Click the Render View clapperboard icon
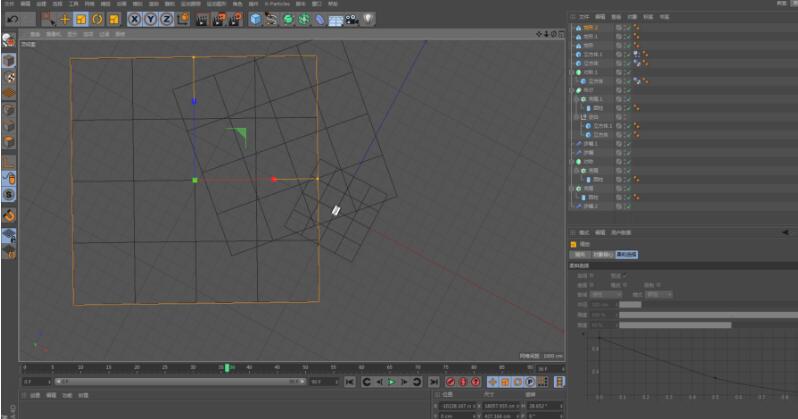 pos(201,18)
